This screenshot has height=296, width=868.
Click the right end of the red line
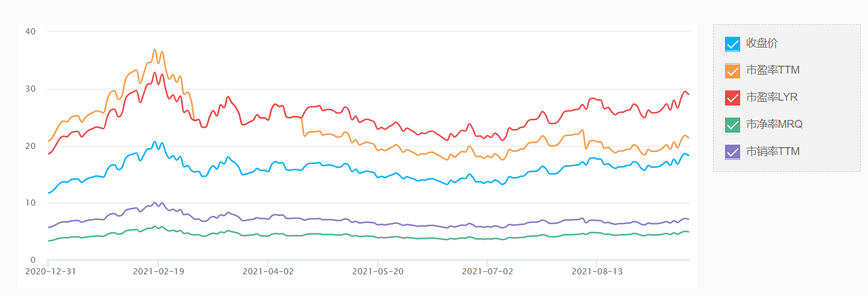(689, 95)
